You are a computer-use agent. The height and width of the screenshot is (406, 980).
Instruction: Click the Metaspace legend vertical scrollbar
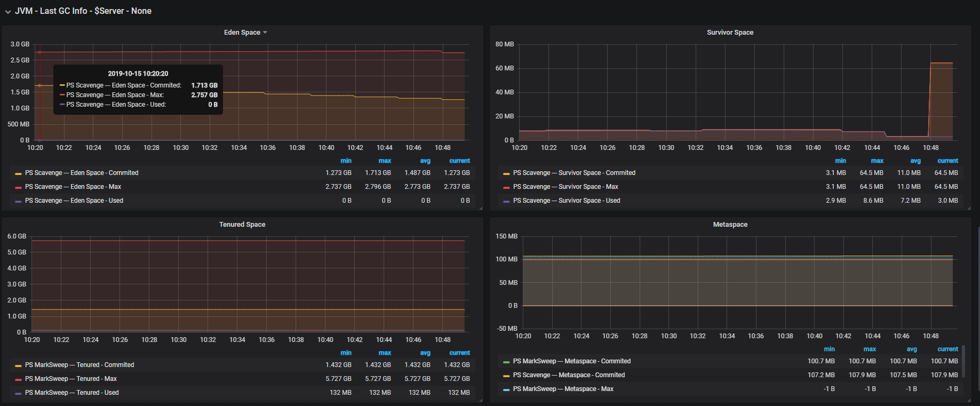(963, 361)
